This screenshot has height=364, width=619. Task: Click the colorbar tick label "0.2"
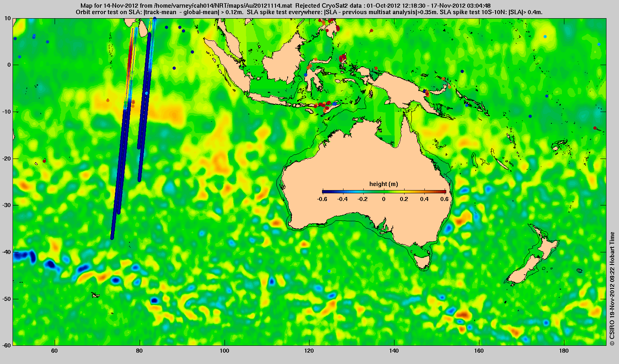tap(405, 199)
